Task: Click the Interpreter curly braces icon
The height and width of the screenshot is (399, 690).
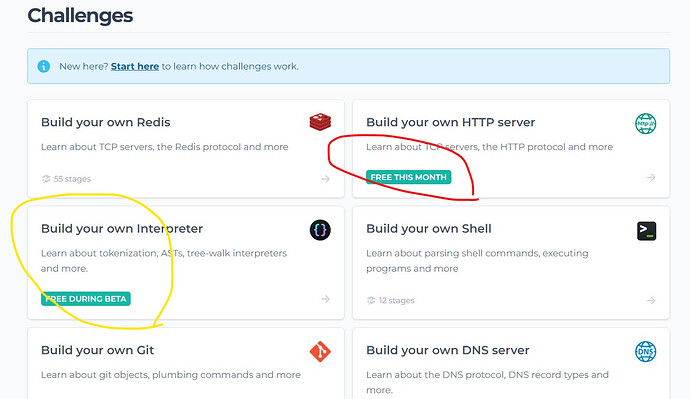Action: point(320,230)
